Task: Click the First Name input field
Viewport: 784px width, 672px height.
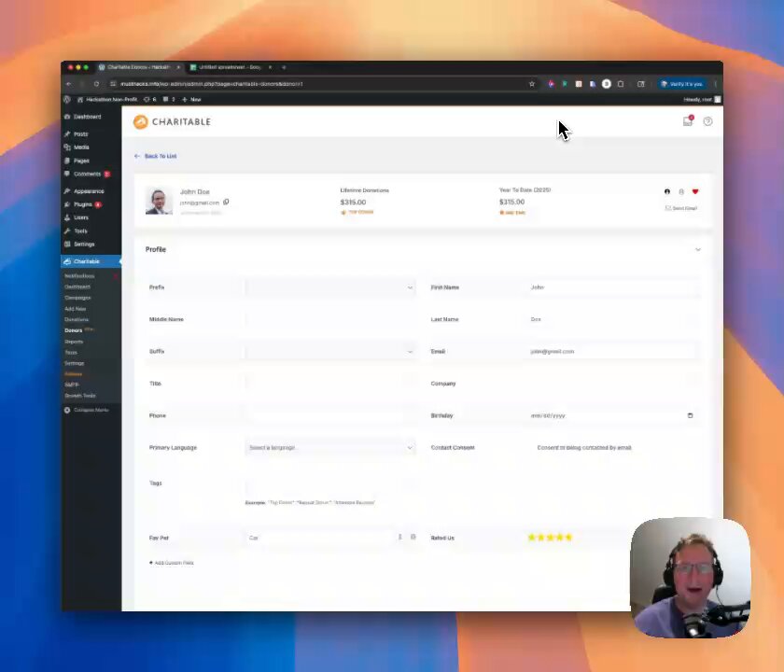Action: click(x=613, y=287)
